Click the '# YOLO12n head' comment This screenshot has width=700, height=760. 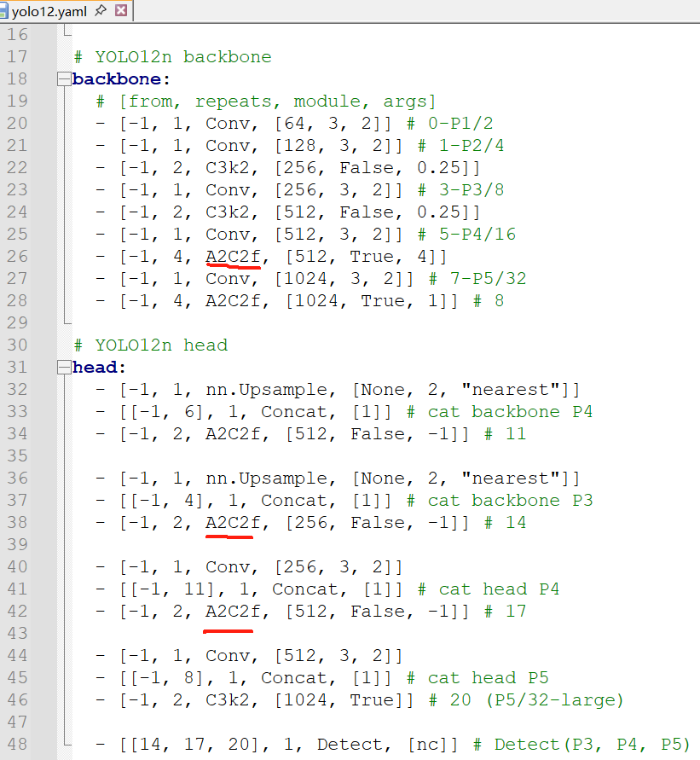click(150, 345)
